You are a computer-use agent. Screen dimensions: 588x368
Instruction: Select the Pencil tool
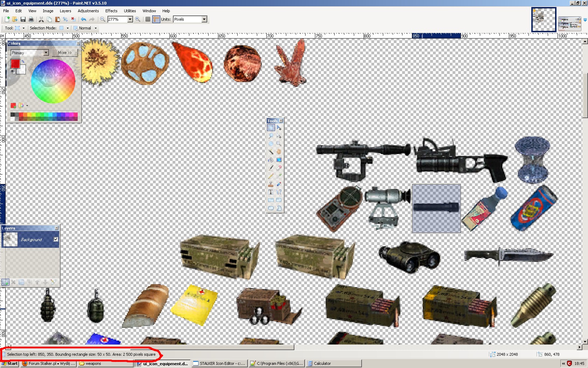[x=271, y=176]
